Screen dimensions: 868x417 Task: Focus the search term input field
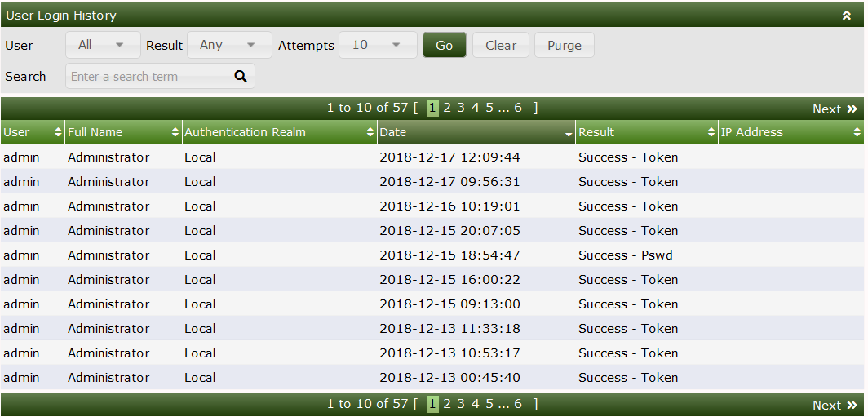(148, 76)
